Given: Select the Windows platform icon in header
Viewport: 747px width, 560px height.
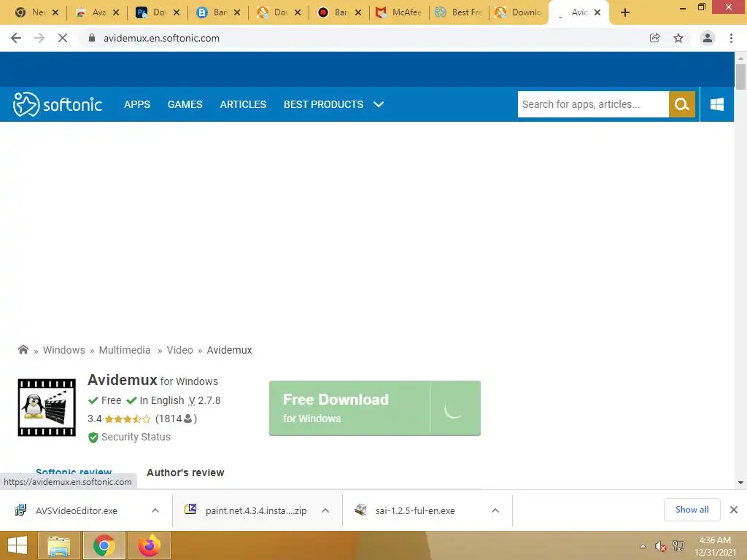Looking at the screenshot, I should click(x=717, y=104).
